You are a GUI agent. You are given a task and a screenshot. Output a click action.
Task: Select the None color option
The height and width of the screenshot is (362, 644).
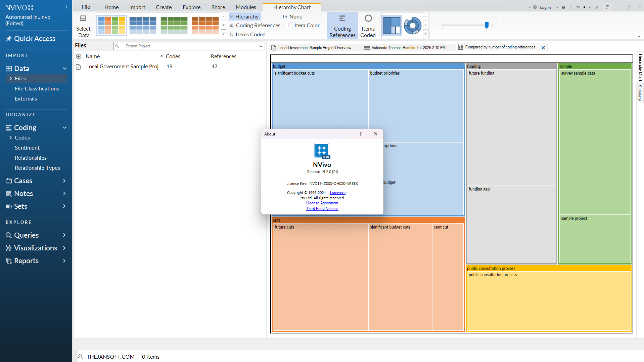[292, 16]
